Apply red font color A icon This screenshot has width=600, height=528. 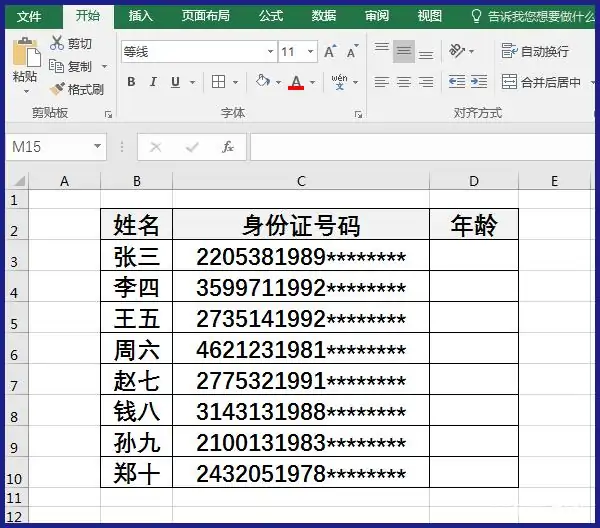coord(296,82)
